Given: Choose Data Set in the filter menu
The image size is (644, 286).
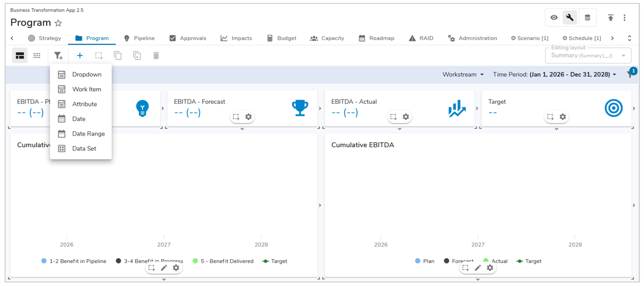Looking at the screenshot, I should (84, 148).
